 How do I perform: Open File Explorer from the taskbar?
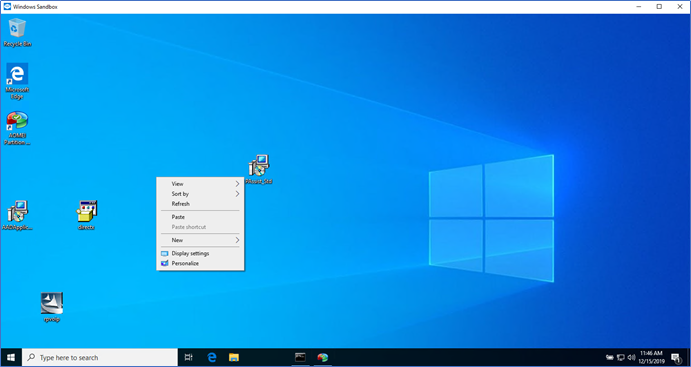click(234, 357)
